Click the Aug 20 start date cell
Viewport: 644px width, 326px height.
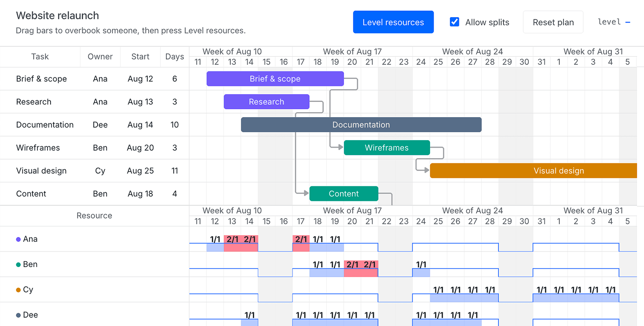click(140, 148)
